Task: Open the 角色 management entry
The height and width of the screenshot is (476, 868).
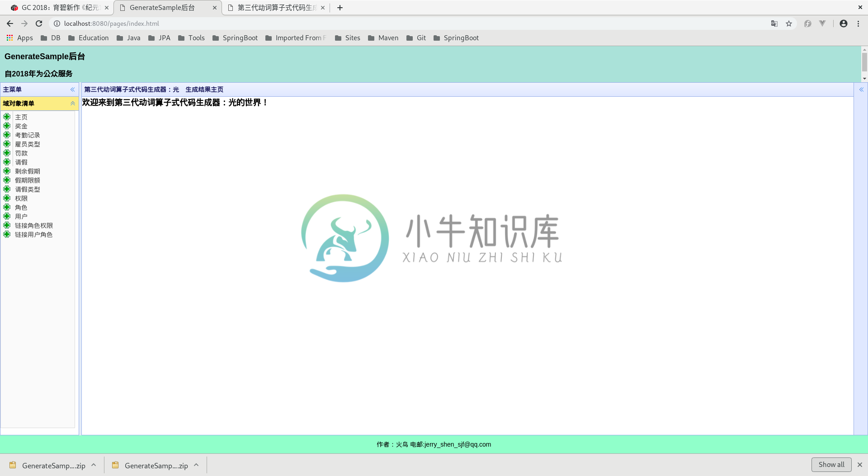Action: coord(21,207)
